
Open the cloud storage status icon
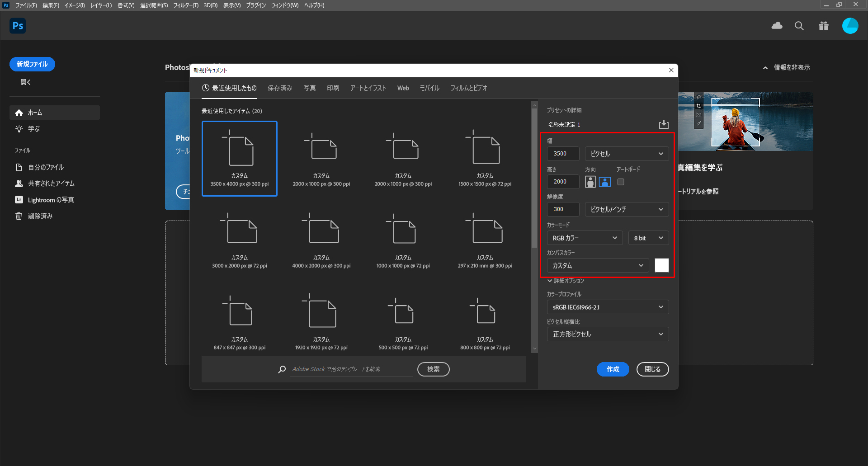click(x=777, y=26)
